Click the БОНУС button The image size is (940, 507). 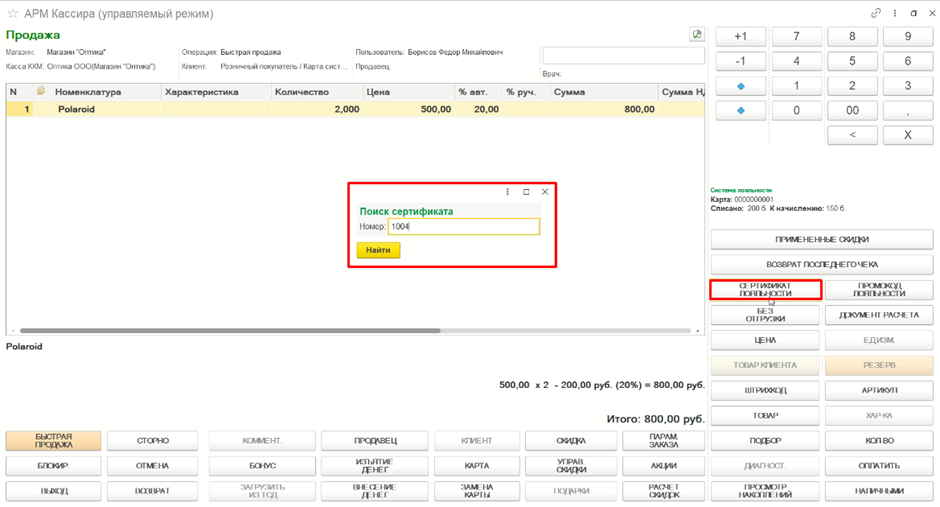pos(263,466)
